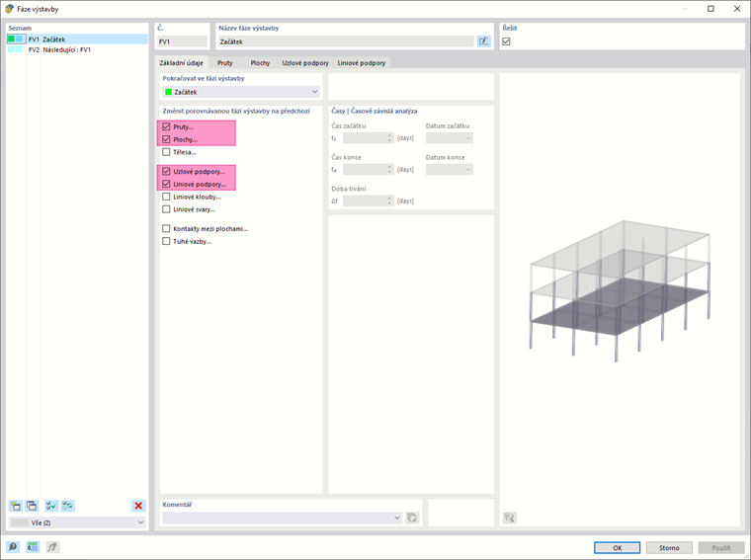Enable the Liniové svary checkbox
The width and height of the screenshot is (751, 560).
[x=166, y=209]
